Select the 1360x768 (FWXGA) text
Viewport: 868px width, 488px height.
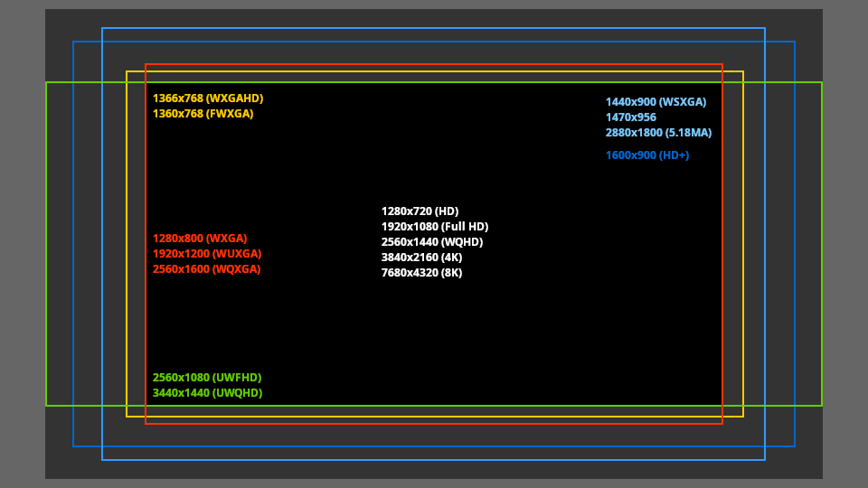pos(203,114)
